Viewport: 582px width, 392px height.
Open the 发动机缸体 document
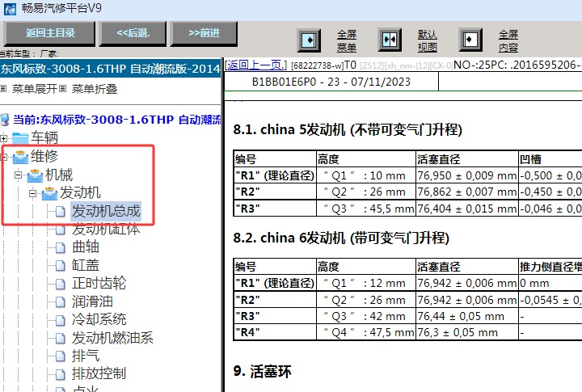(x=106, y=229)
